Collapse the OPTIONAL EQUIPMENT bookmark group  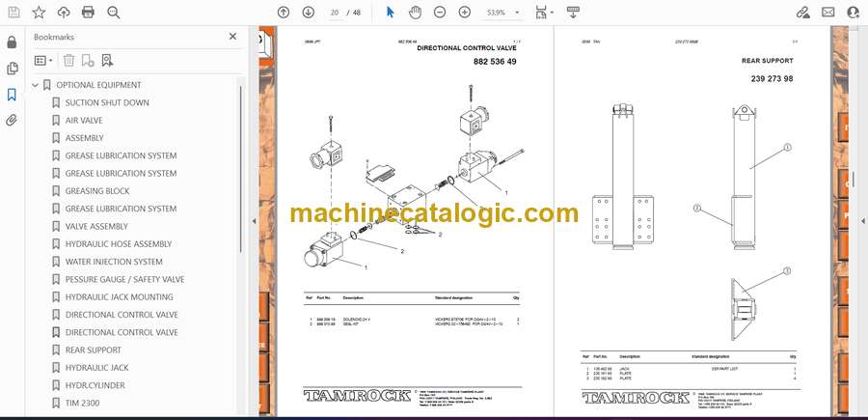pyautogui.click(x=36, y=85)
